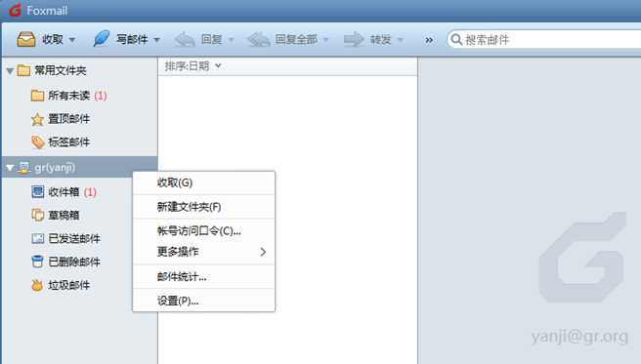Click the gr(yanji) account icon

click(x=23, y=167)
